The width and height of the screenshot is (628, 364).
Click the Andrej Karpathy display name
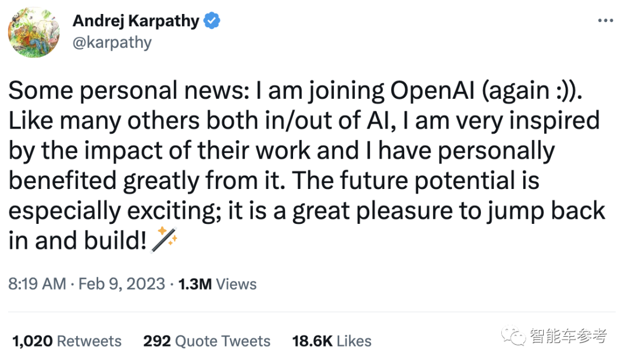point(135,22)
